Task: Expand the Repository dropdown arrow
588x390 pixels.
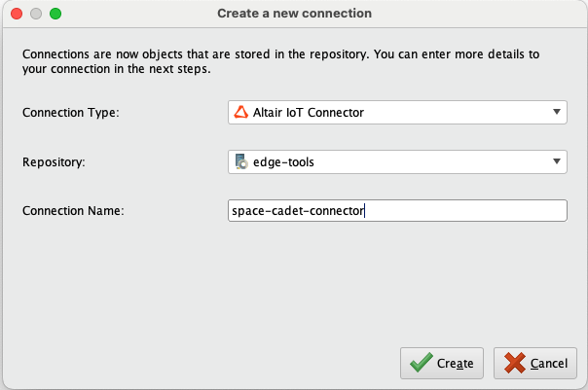Action: pos(556,161)
